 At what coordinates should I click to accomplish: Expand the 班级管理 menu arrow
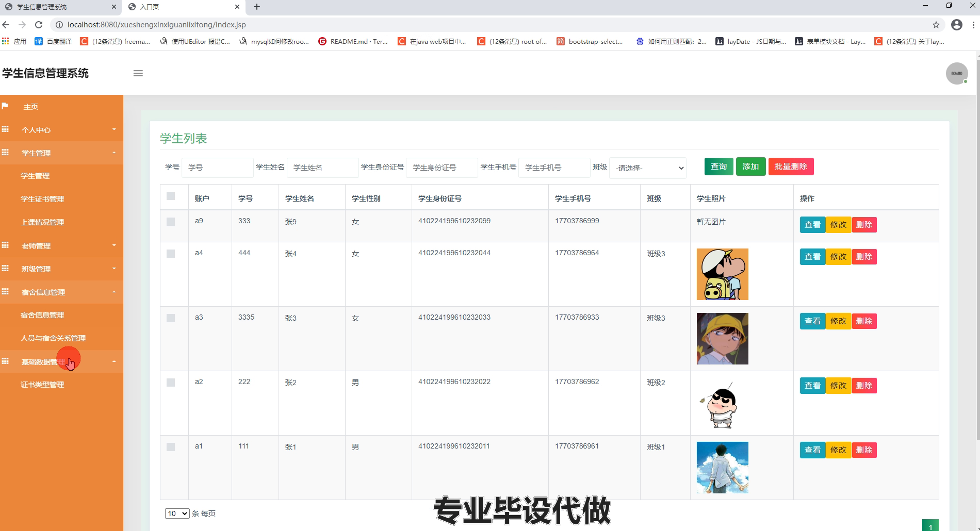pos(114,269)
